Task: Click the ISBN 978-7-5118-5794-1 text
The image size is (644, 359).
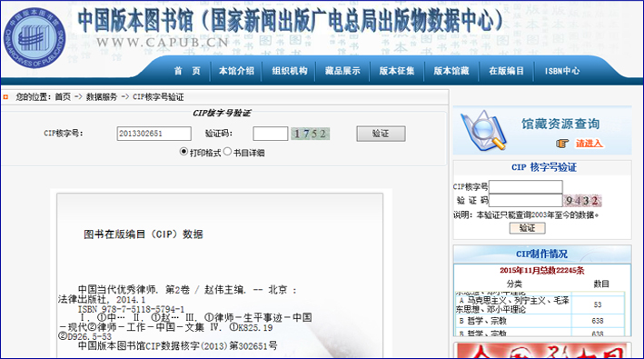Action: point(131,309)
